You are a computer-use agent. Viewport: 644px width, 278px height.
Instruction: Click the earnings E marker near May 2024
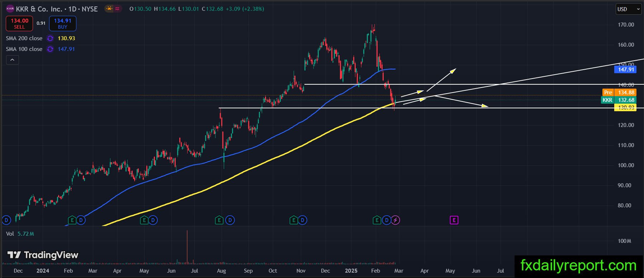pyautogui.click(x=144, y=220)
